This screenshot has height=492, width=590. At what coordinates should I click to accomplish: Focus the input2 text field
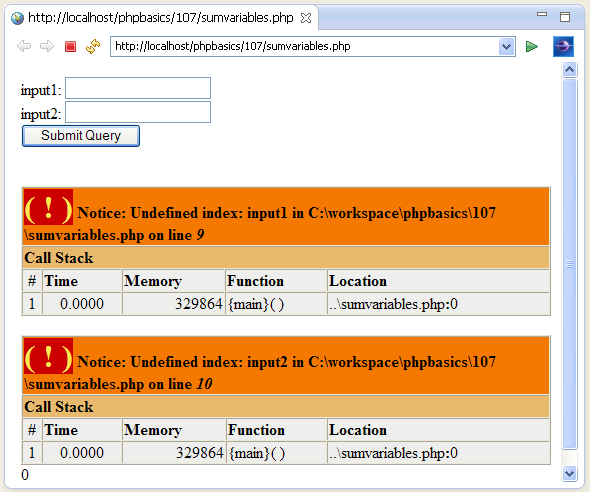click(x=138, y=112)
